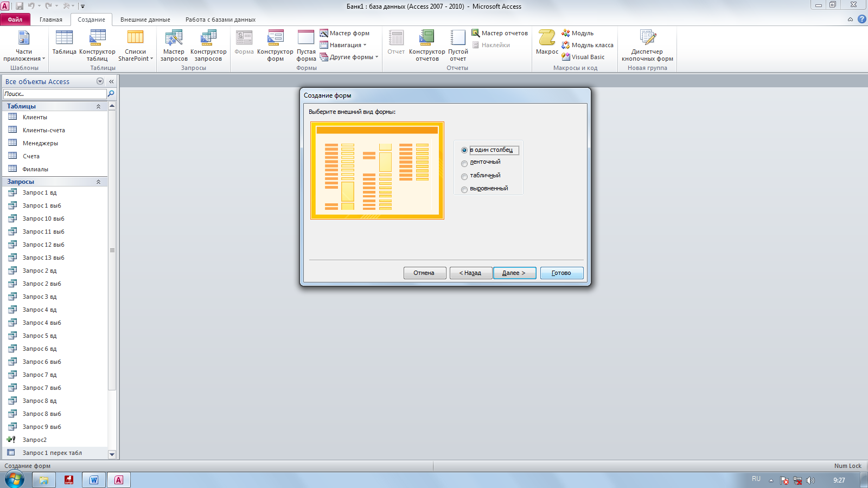Screen dimensions: 868x488
Task: Select the 'Клиенты-счета' table
Action: [55, 130]
